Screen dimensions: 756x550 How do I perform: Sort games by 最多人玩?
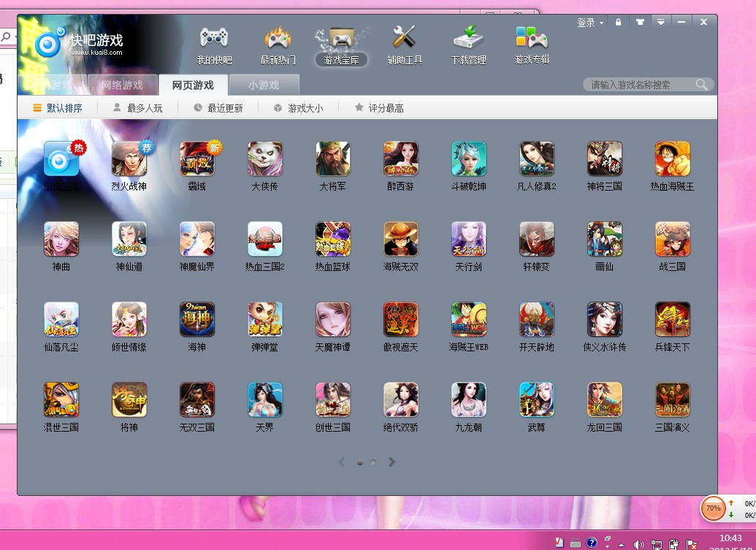tap(137, 108)
